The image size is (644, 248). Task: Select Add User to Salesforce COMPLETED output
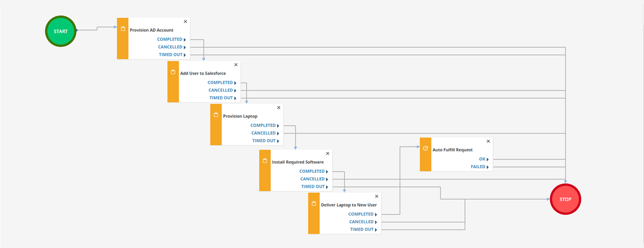(222, 83)
